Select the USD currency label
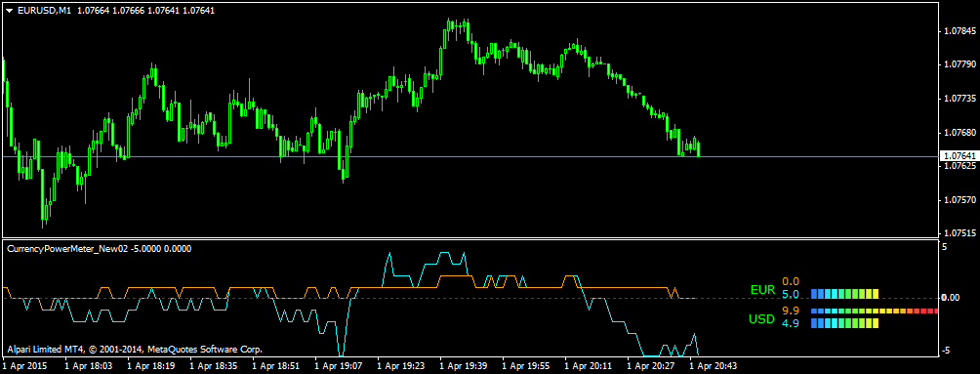 point(762,319)
